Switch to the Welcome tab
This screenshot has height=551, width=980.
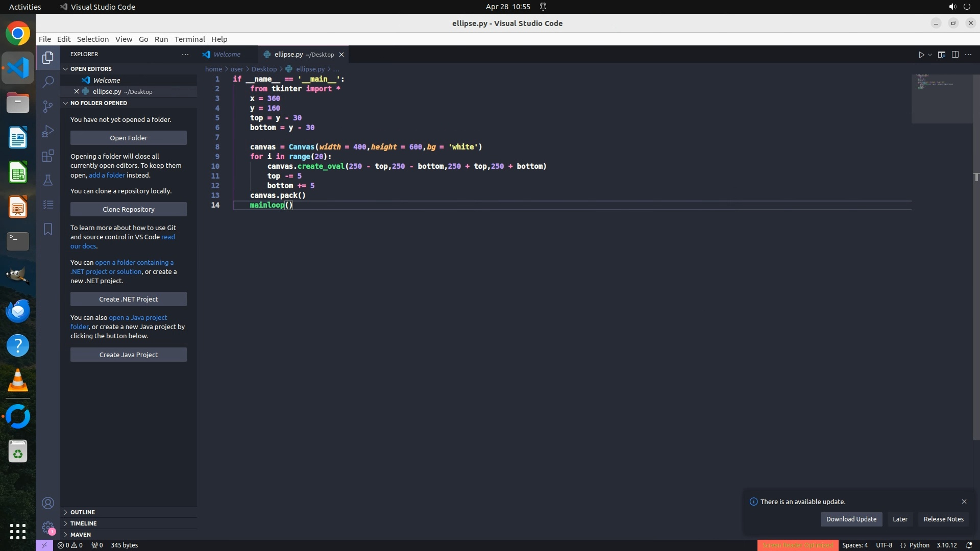pos(227,54)
